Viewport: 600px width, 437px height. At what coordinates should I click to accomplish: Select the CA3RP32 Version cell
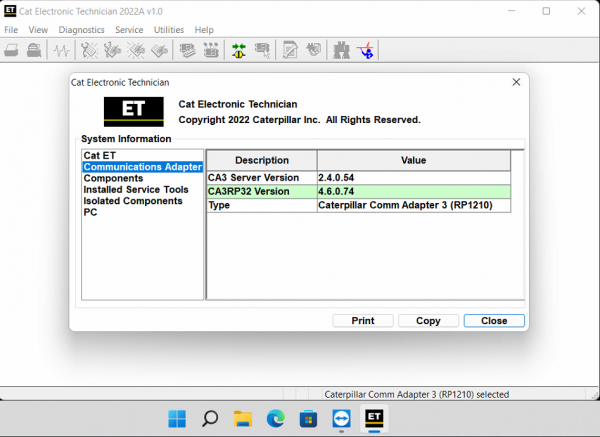point(262,191)
